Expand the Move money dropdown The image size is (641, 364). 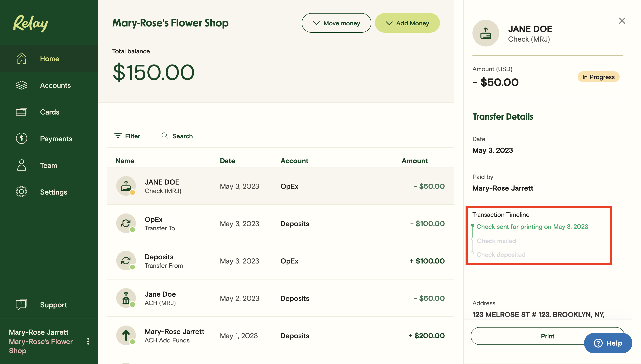(336, 23)
